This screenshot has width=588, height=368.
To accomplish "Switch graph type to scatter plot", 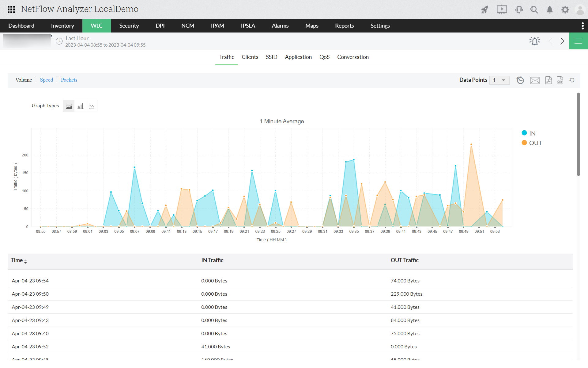I will pos(92,105).
